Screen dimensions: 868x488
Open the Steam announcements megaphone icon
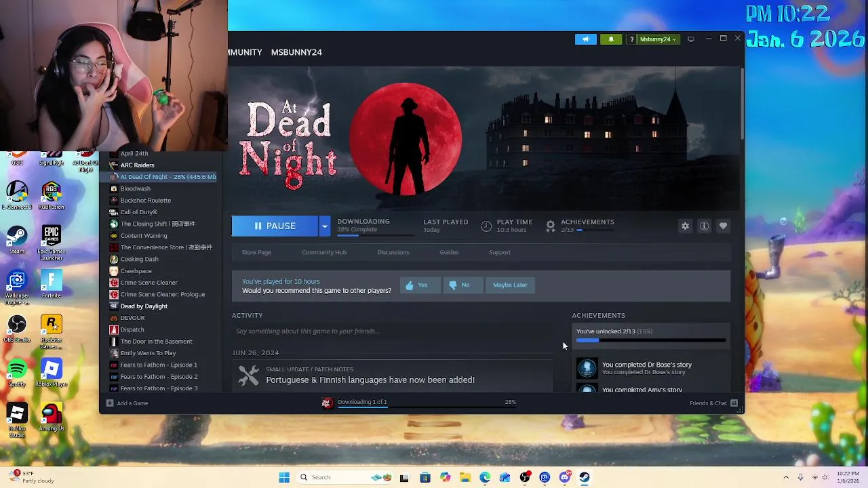click(x=586, y=39)
